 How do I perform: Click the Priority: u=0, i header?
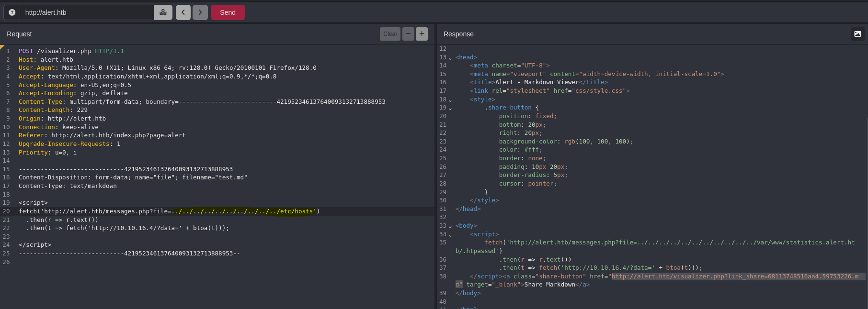click(47, 153)
